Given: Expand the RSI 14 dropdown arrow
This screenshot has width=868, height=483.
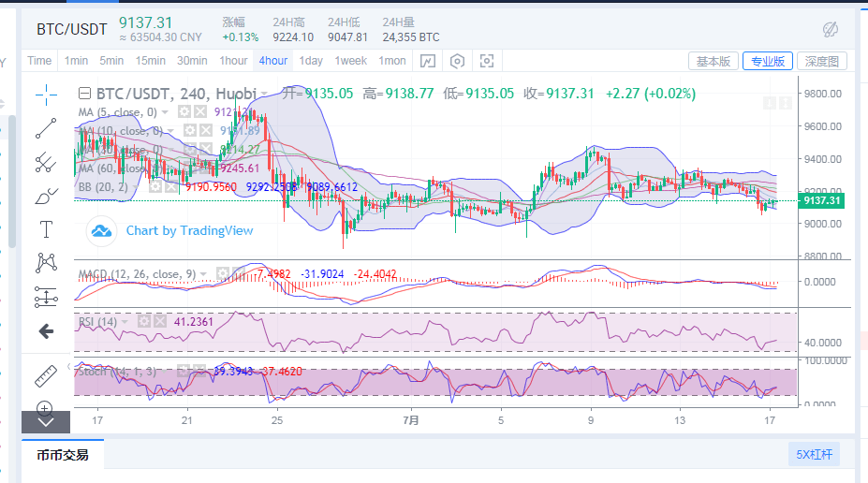Looking at the screenshot, I should coord(125,322).
